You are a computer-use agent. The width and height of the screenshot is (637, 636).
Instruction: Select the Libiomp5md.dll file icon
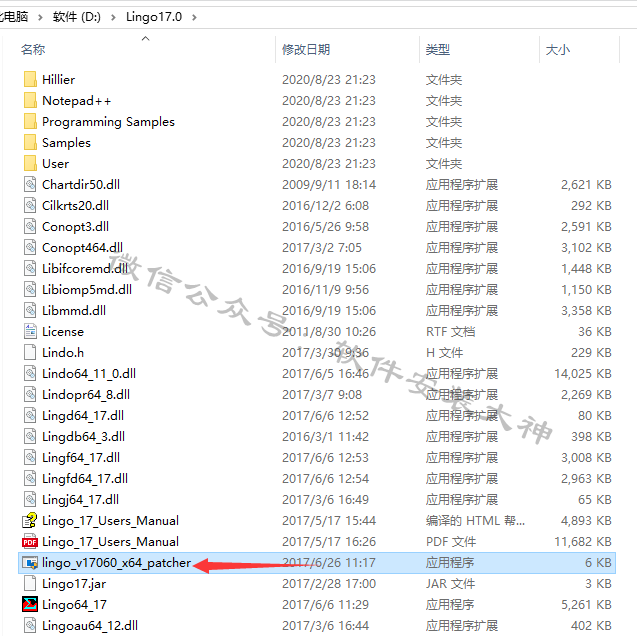pyautogui.click(x=30, y=290)
